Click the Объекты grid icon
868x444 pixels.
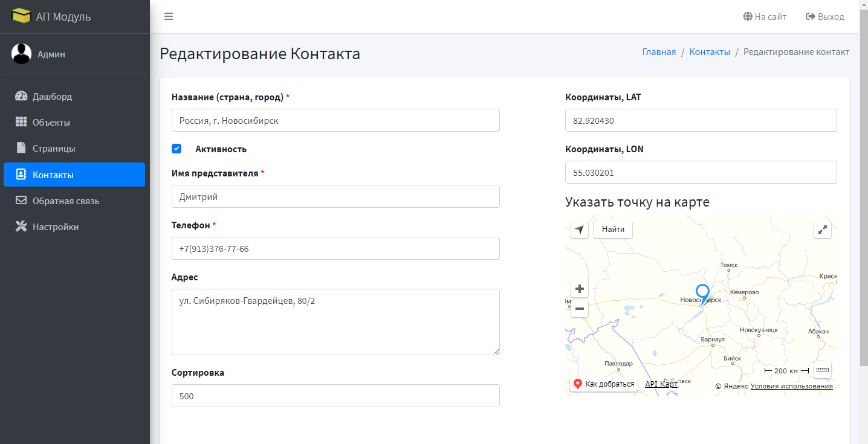[21, 122]
